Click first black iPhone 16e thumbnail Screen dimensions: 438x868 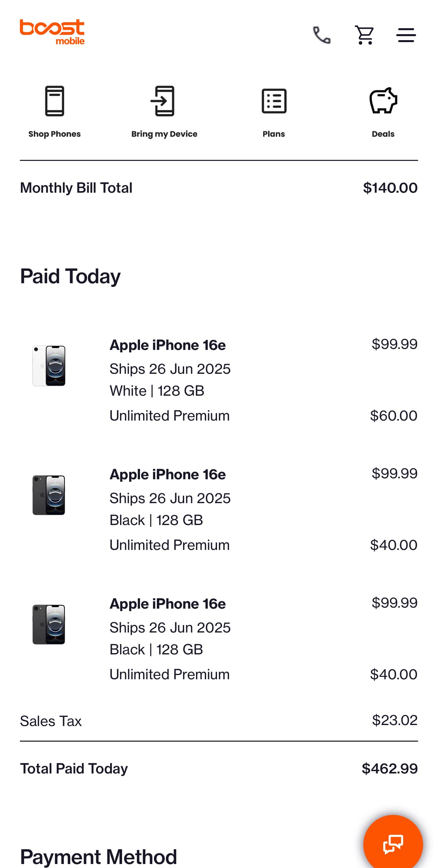click(x=49, y=495)
